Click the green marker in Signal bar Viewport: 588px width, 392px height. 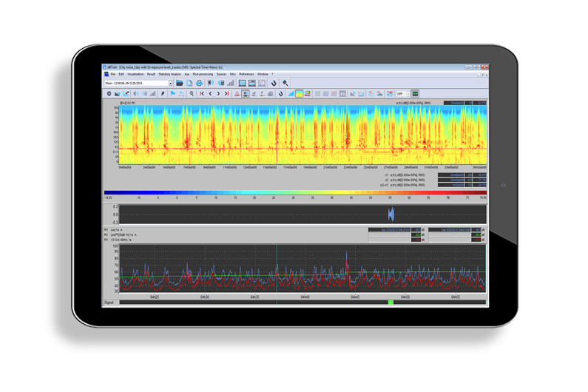click(391, 302)
